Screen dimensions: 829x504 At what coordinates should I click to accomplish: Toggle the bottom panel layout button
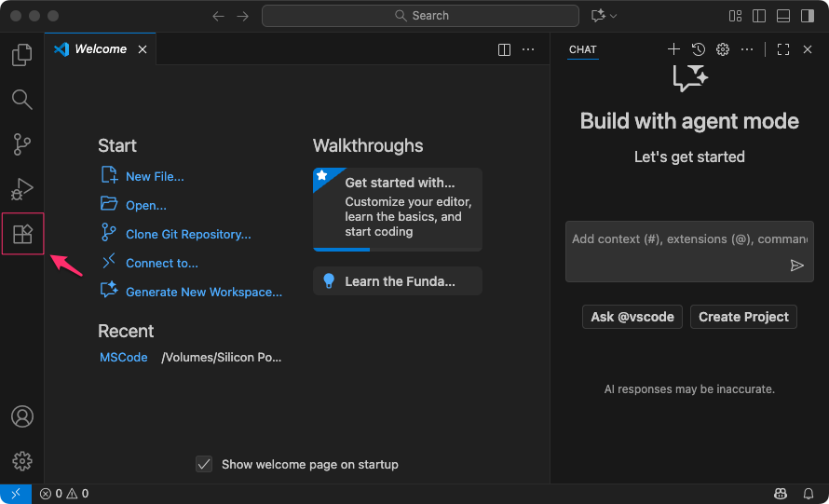[783, 16]
